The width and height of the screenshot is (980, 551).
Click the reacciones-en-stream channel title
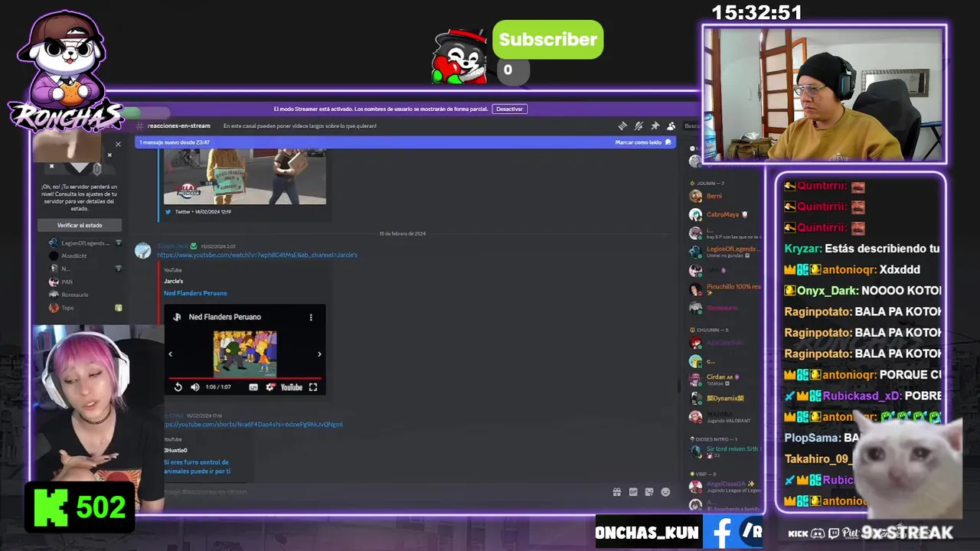(178, 126)
